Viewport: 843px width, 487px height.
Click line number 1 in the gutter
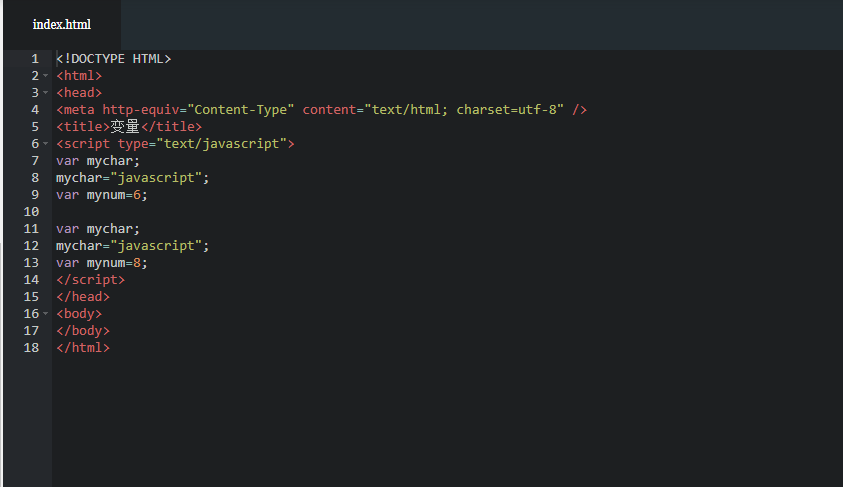35,59
